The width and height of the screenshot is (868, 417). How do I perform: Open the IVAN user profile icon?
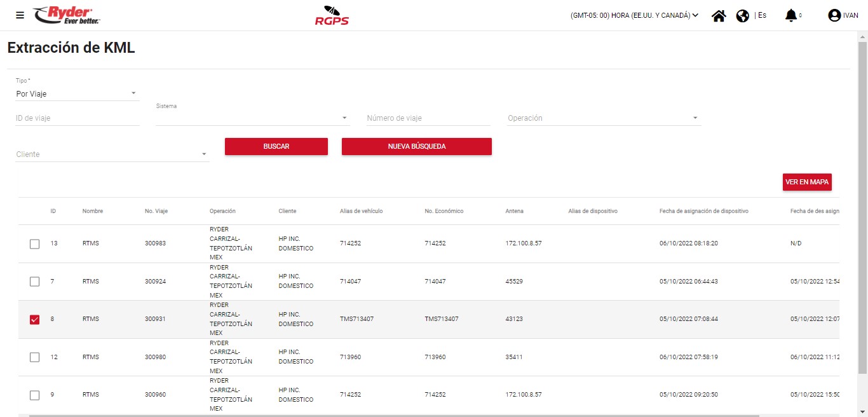834,16
